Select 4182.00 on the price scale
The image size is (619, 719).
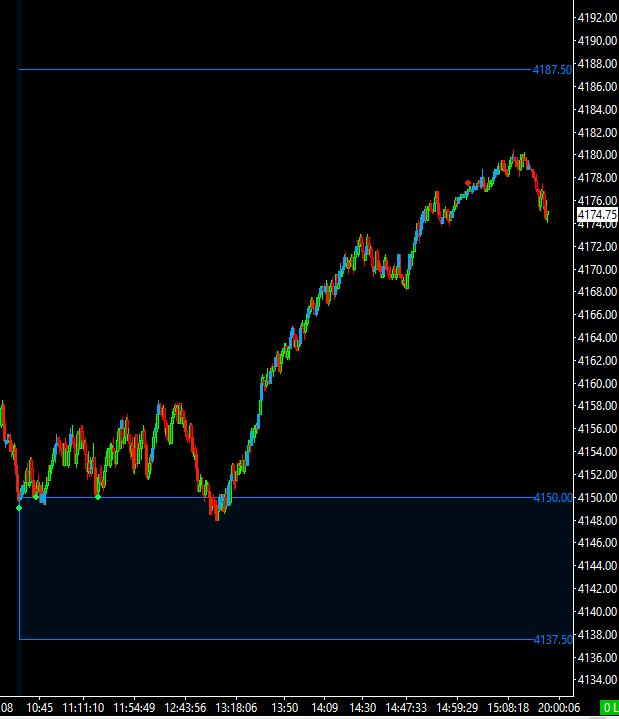pos(597,132)
